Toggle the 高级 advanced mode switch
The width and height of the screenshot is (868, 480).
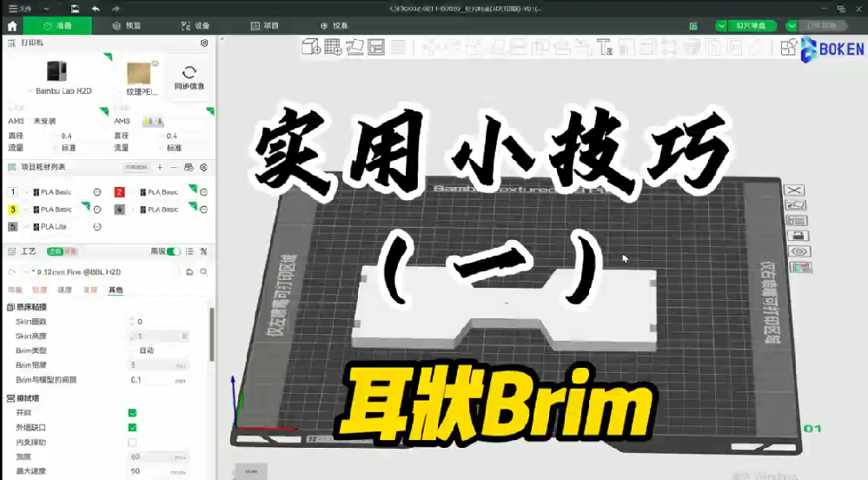coord(175,251)
